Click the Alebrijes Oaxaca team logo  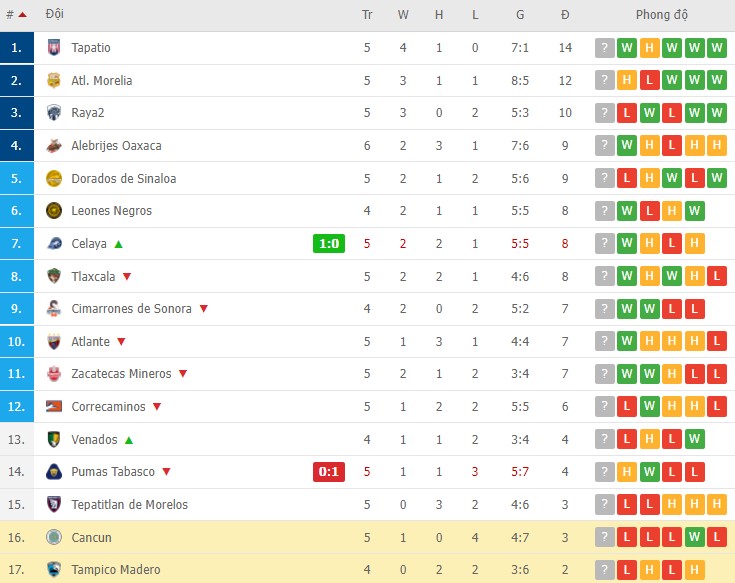click(54, 146)
